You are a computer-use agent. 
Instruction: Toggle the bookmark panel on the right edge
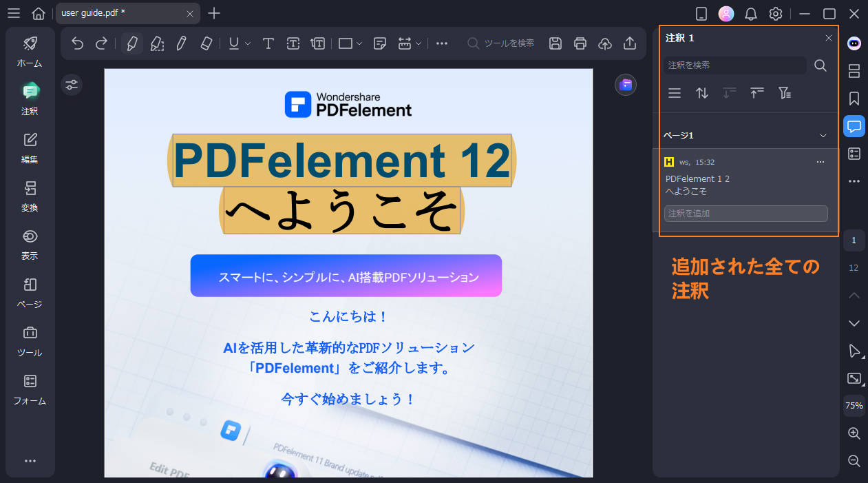(x=854, y=99)
